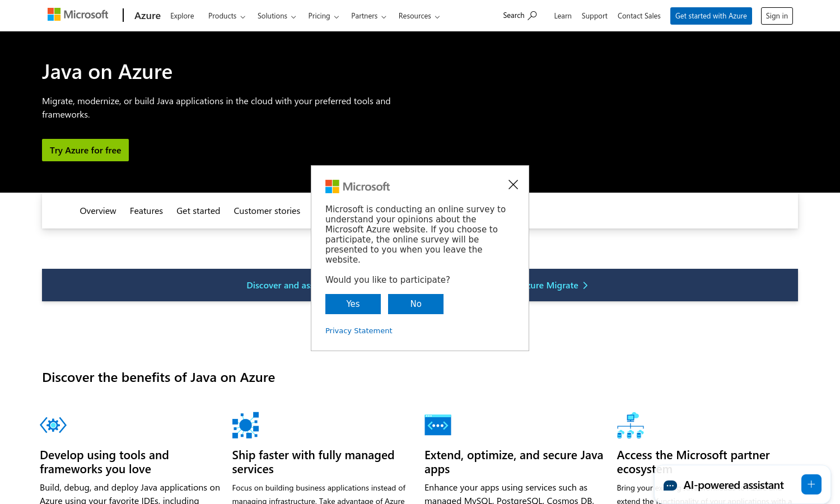Switch to the Features tab
Image resolution: width=840 pixels, height=504 pixels.
pos(146,211)
